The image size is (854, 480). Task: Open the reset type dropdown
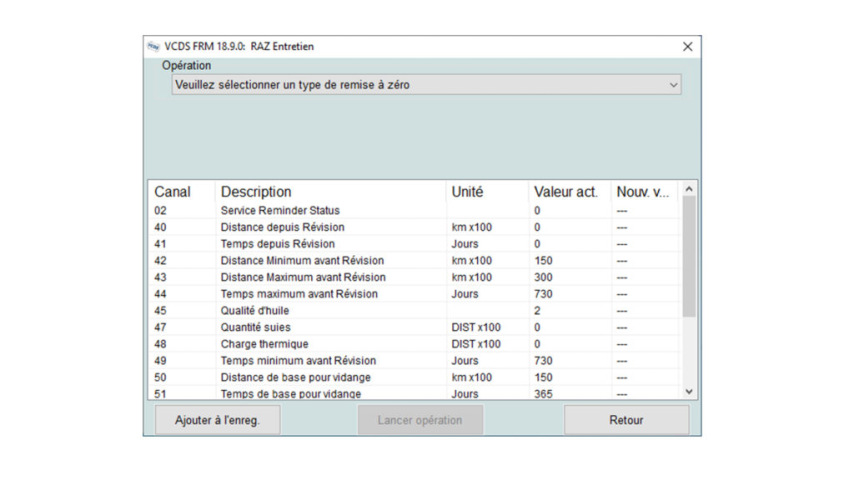[x=426, y=85]
